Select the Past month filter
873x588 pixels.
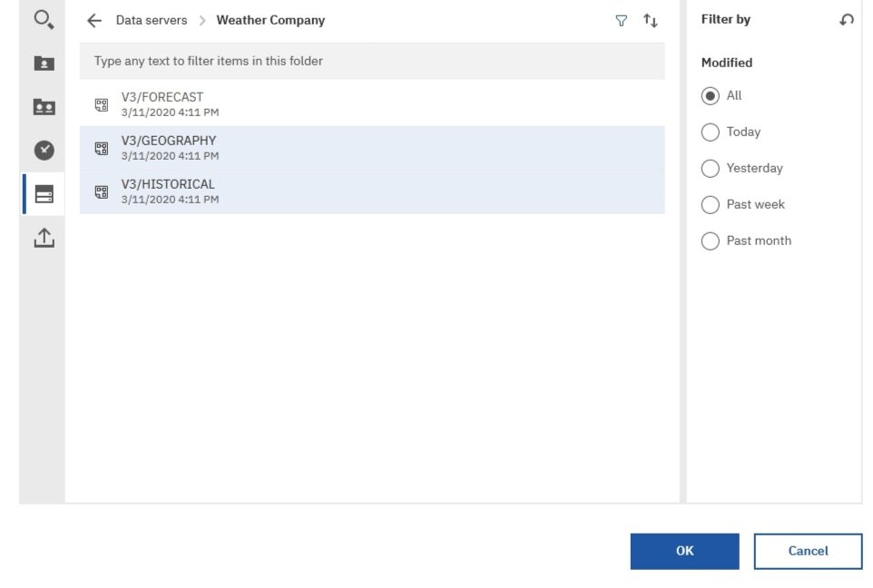point(710,240)
